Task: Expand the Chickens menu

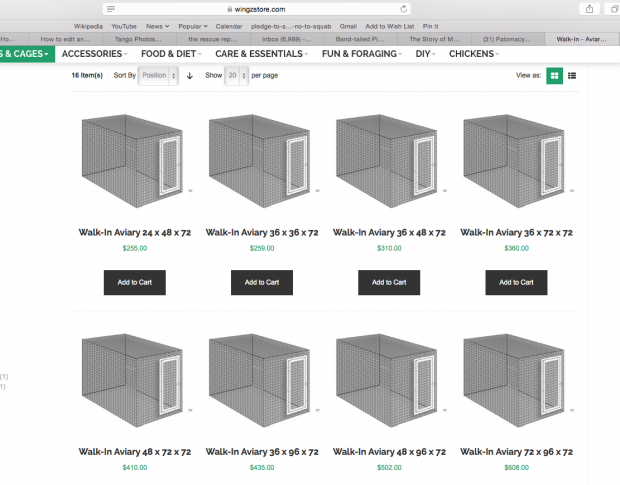Action: coord(474,54)
